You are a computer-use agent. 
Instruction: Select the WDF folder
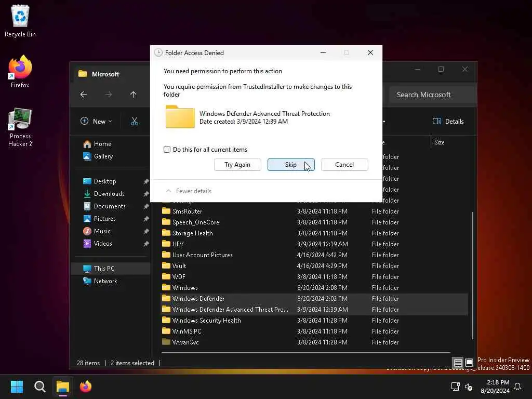314,276
